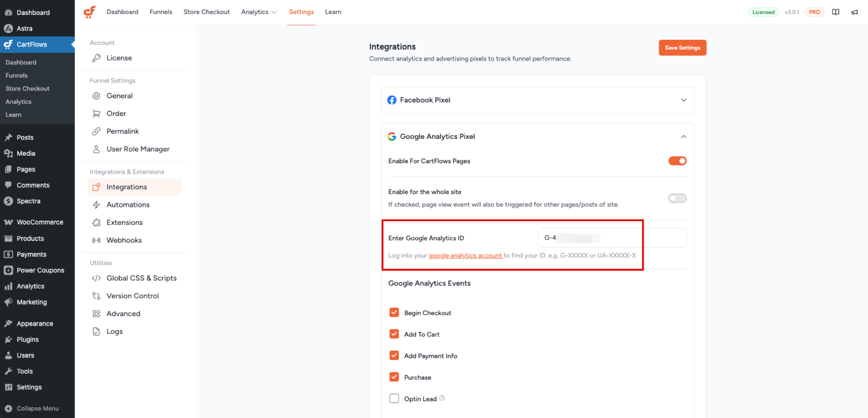Click the Order cart icon

[96, 114]
